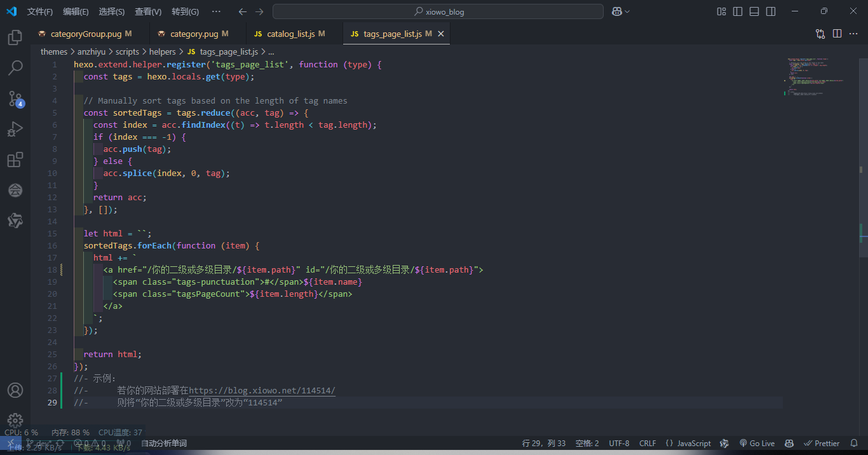Open the Accounts menu icon

pos(15,390)
